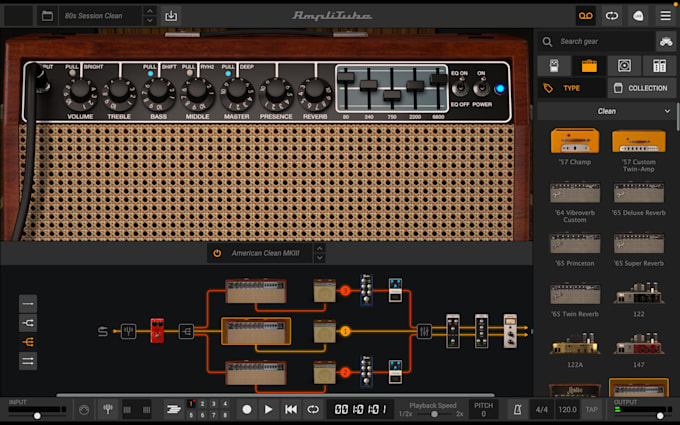Screen dimensions: 680x425
Task: Click the signal splitter block in chain
Action: [186, 331]
